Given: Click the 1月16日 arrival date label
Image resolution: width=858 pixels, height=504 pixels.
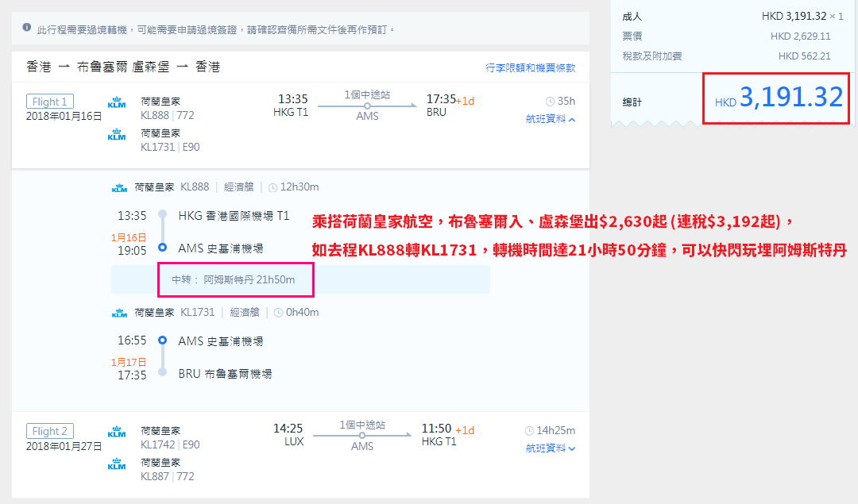Looking at the screenshot, I should point(129,237).
